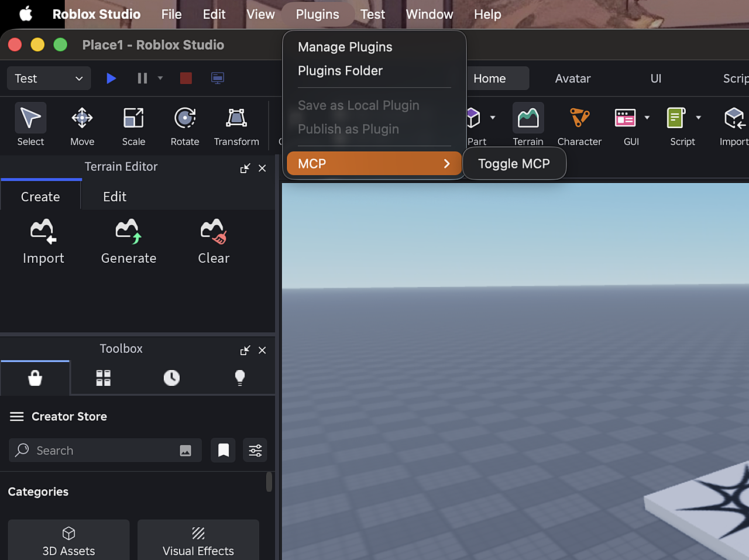The height and width of the screenshot is (560, 749).
Task: Open the 3D Assets category
Action: 68,540
